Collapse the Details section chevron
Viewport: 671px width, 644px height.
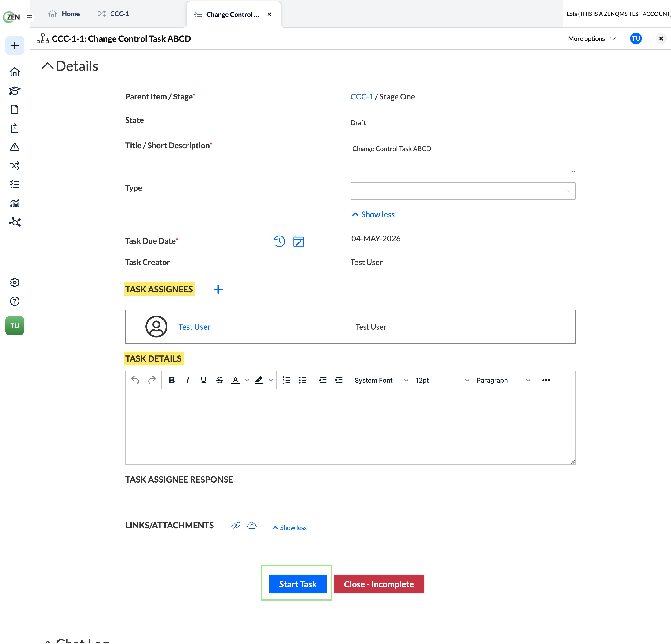point(47,66)
